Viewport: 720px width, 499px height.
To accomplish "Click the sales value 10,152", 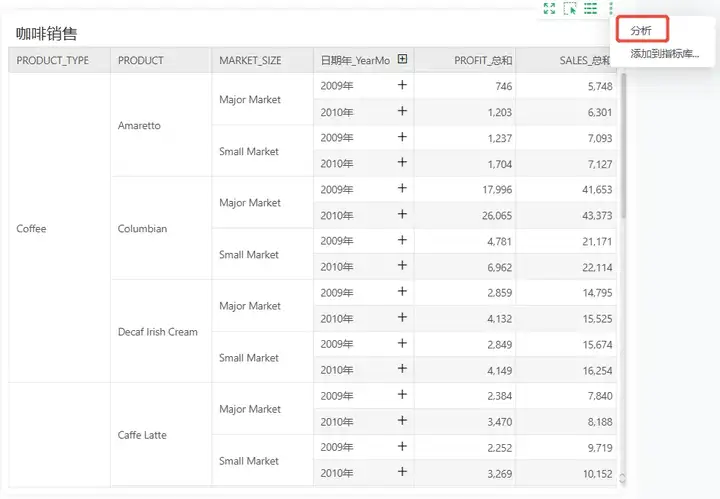I will click(597, 474).
